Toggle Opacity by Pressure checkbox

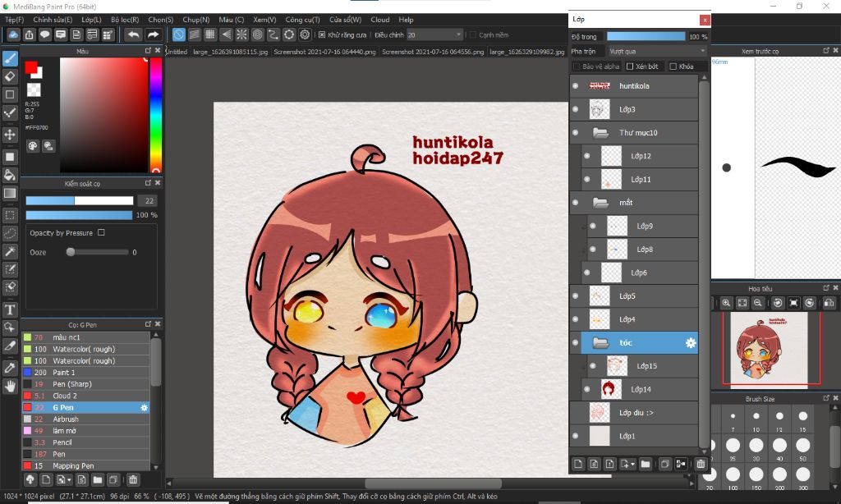pyautogui.click(x=101, y=232)
